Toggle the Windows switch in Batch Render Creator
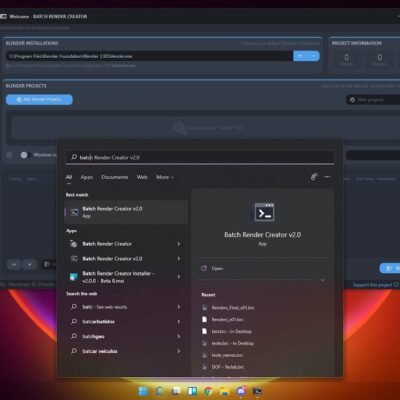This screenshot has width=400, height=400. pyautogui.click(x=25, y=155)
